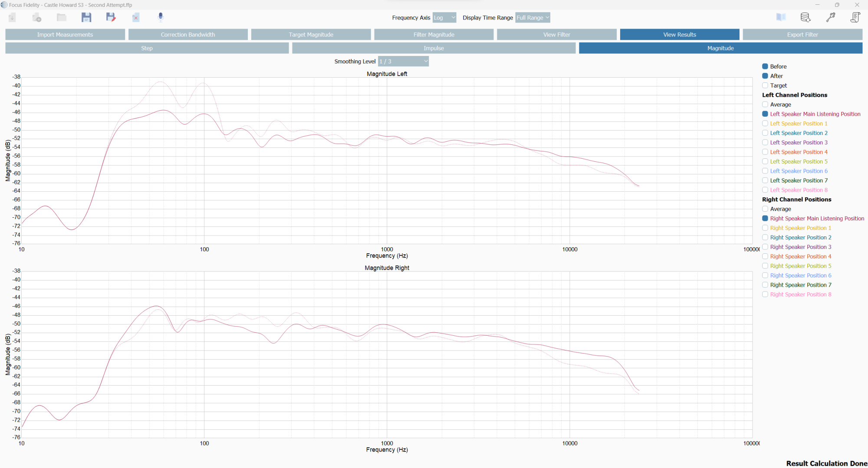The image size is (868, 468).
Task: Uncheck the After curve checkbox
Action: coord(765,76)
